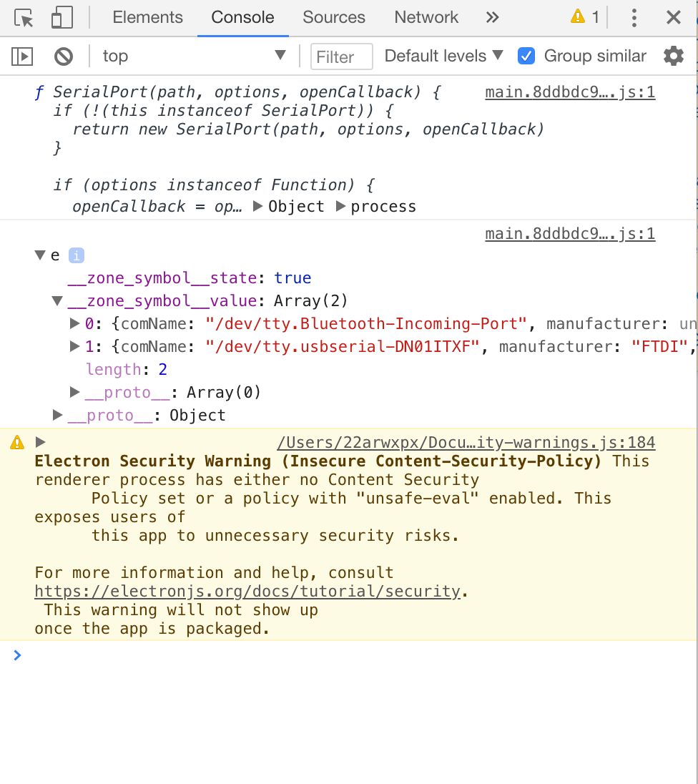This screenshot has width=698, height=784.
Task: Open the electronjs.org security tutorial link
Action: 247,591
